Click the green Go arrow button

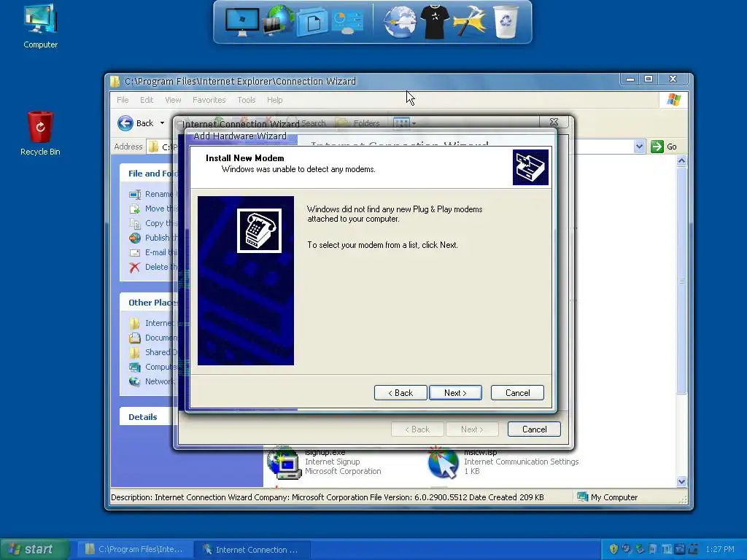657,147
